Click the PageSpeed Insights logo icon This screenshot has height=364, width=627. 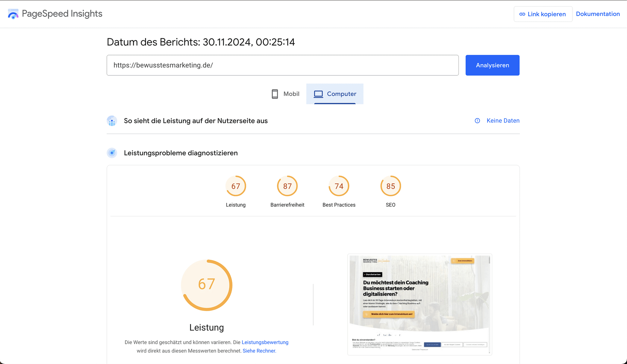[13, 14]
